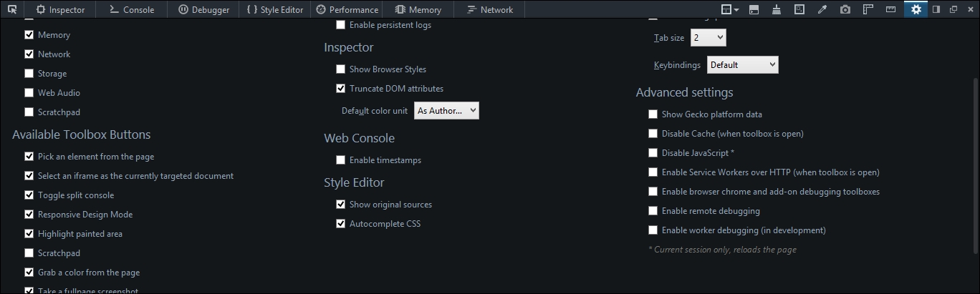Click the 'Current session only' footnote text

tap(722, 250)
